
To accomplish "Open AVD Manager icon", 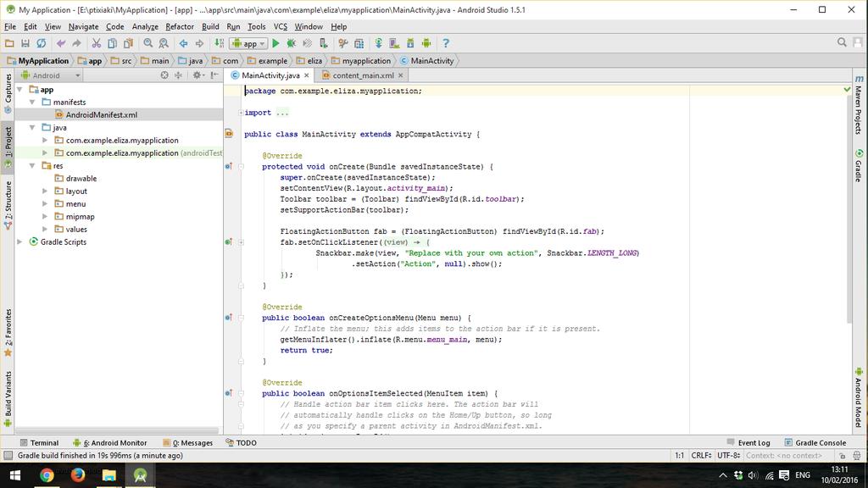I will 394,43.
